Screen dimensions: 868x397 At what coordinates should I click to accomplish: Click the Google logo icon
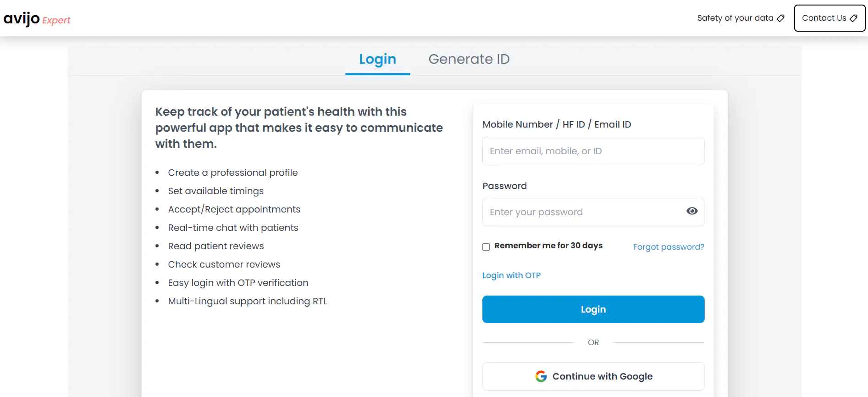pyautogui.click(x=541, y=376)
